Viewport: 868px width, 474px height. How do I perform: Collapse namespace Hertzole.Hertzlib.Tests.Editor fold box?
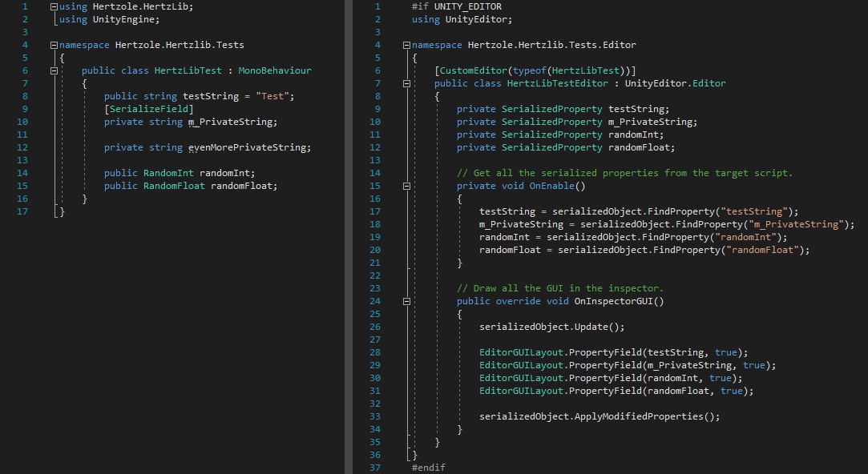tap(406, 46)
